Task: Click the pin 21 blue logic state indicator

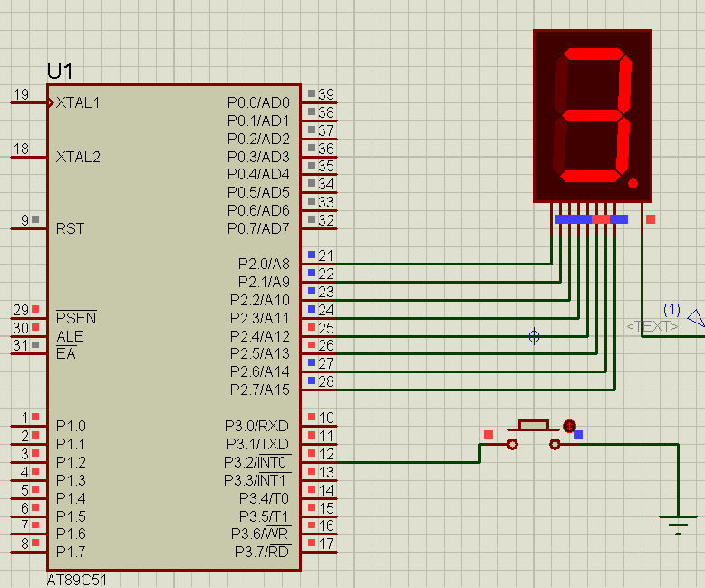Action: click(x=312, y=255)
